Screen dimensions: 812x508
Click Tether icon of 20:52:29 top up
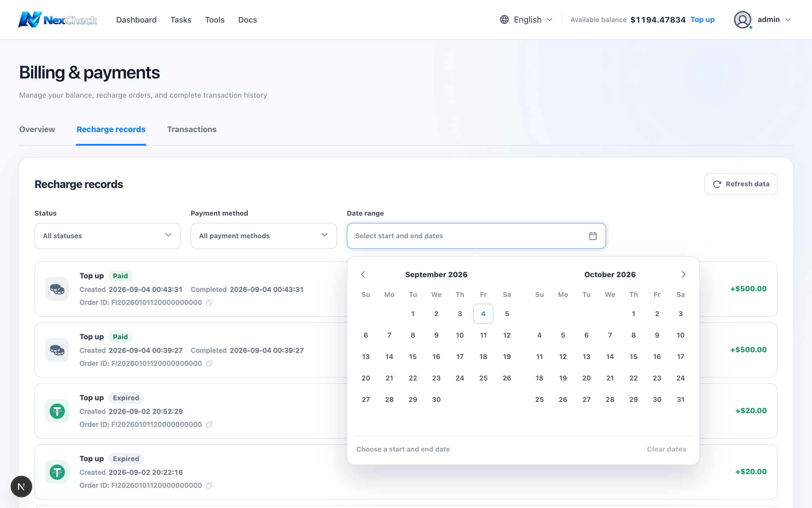(x=57, y=411)
